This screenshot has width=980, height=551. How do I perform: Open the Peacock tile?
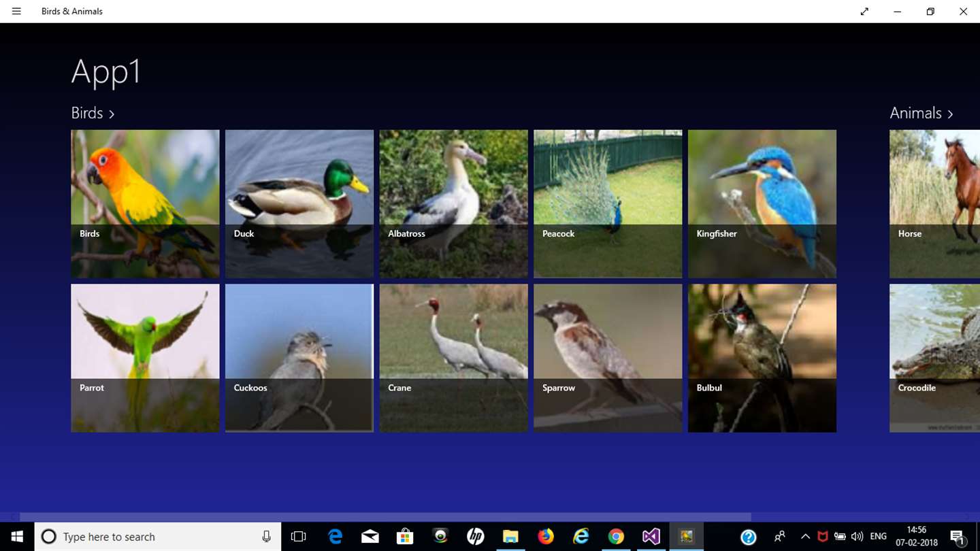point(608,204)
